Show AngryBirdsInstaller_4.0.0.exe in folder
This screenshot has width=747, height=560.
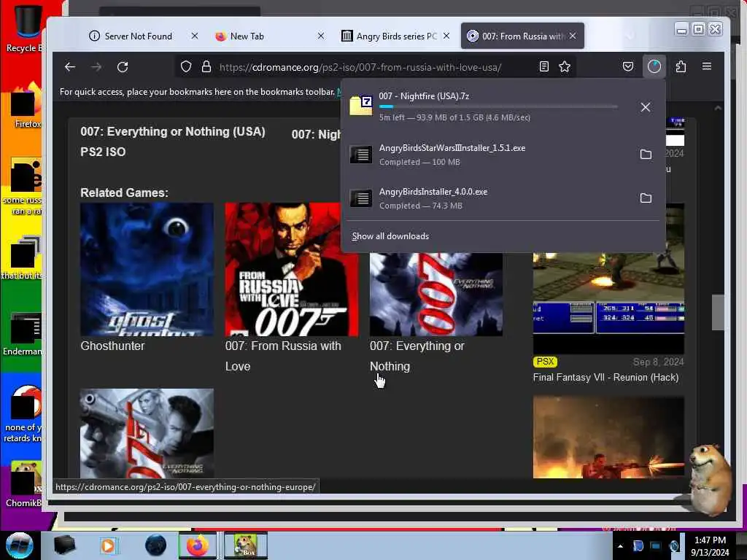pyautogui.click(x=646, y=198)
